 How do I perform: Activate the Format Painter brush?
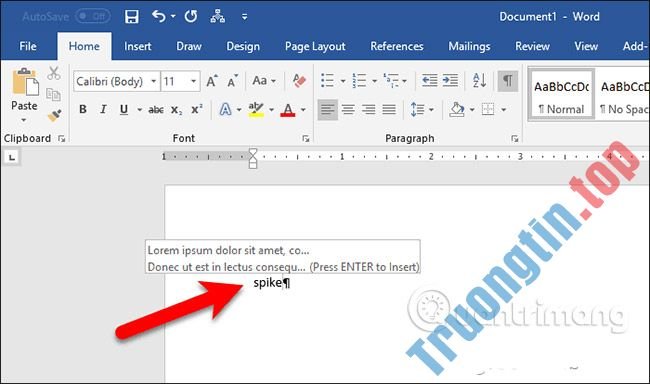click(54, 116)
